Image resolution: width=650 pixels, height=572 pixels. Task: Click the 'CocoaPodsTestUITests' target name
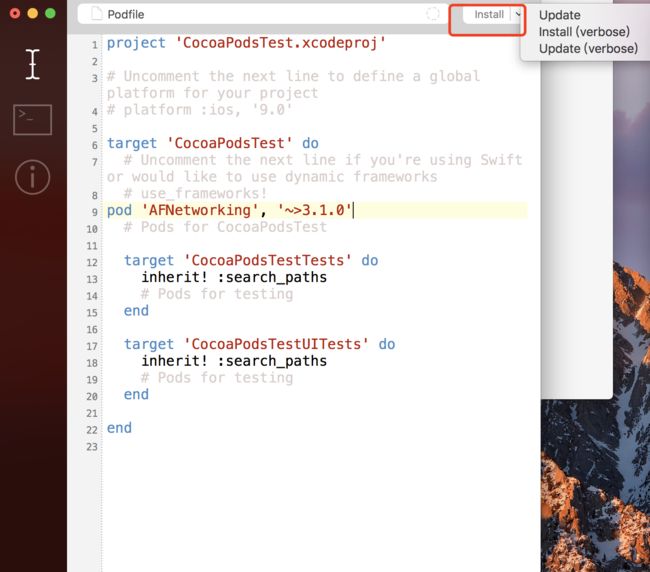pos(276,344)
